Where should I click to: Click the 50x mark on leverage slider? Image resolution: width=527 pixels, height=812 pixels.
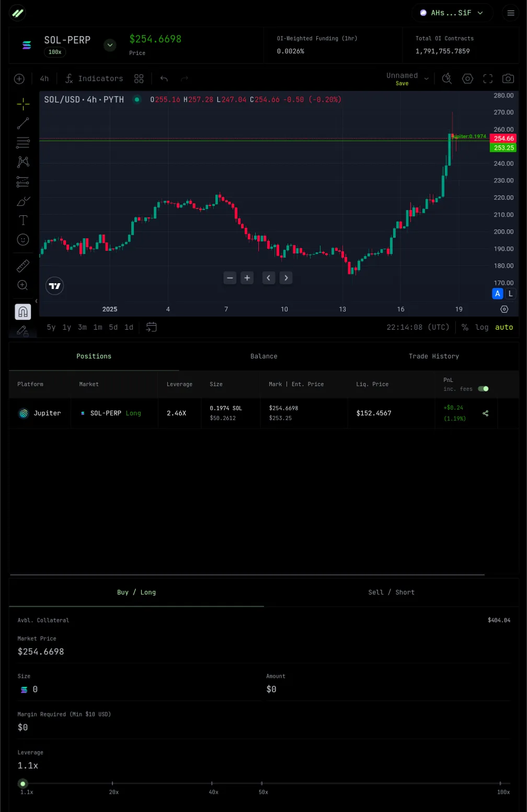click(x=262, y=784)
